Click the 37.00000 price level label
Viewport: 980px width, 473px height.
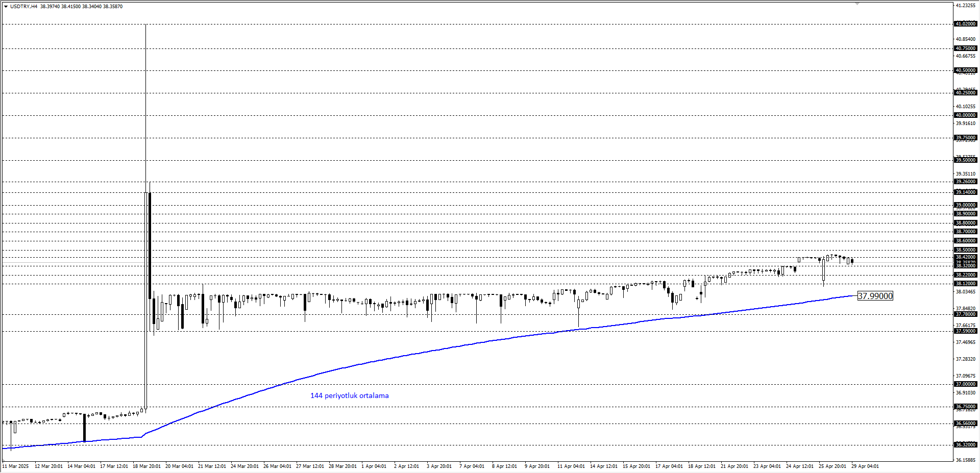coord(965,384)
